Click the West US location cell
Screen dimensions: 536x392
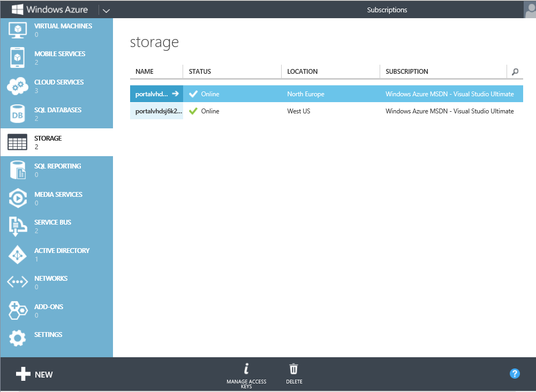[298, 111]
